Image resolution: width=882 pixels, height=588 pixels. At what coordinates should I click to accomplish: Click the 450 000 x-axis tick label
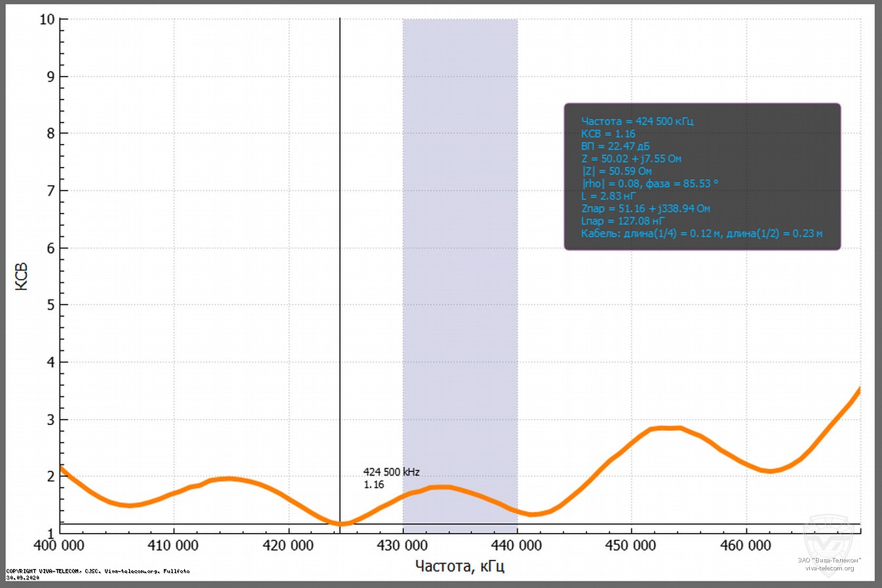click(x=630, y=545)
